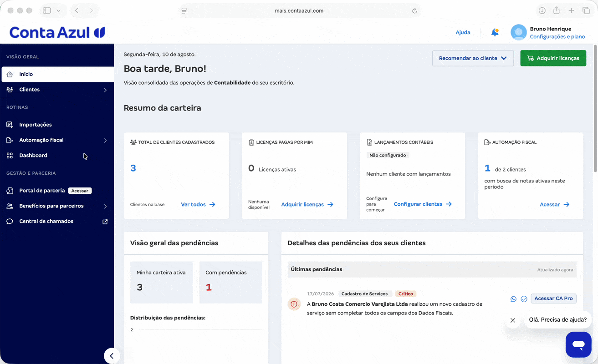Open the Recomendar ao cliente dropdown
The image size is (598, 364).
tap(473, 58)
